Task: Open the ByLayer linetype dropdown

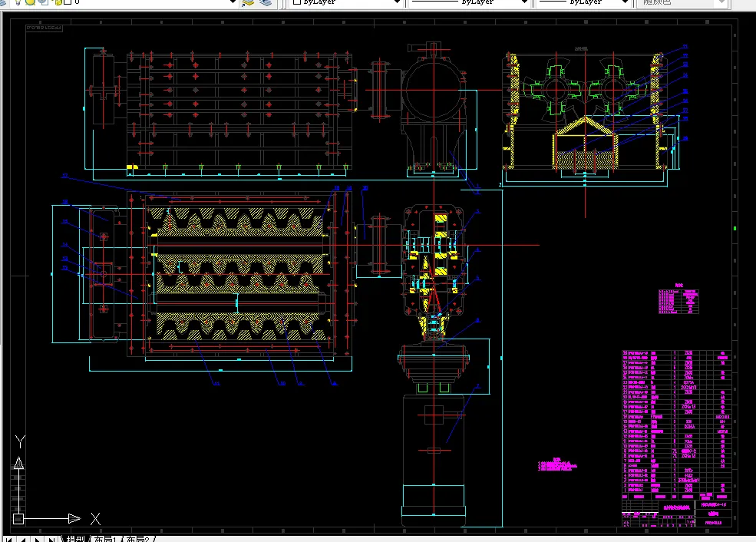Action: [x=470, y=2]
